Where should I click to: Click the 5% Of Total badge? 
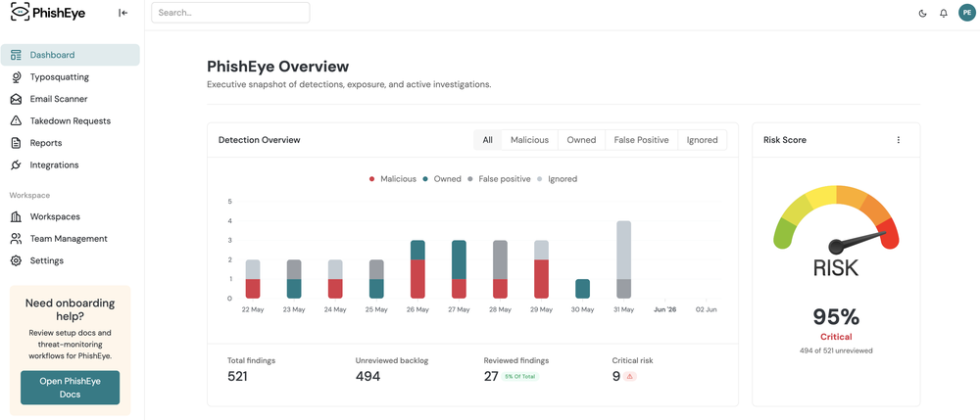(520, 376)
